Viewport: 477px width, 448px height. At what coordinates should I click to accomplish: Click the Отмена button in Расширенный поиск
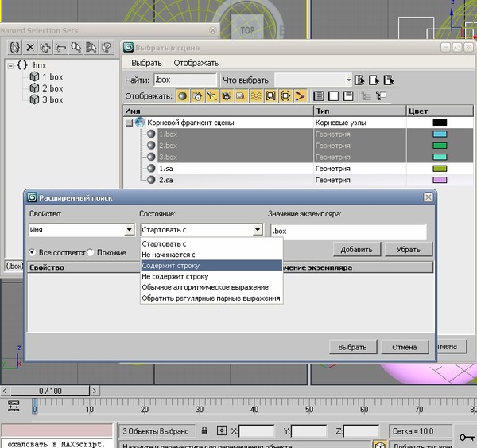(x=405, y=347)
